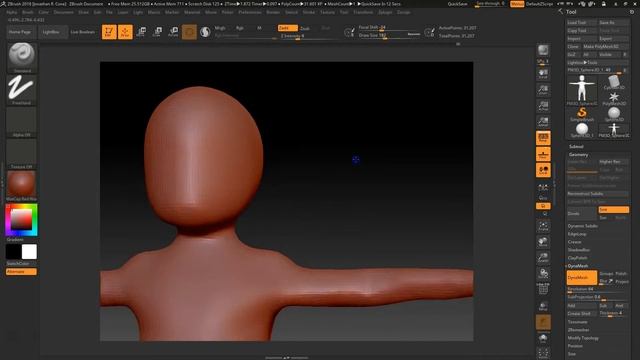Open LightBox browser
The height and width of the screenshot is (360, 640).
point(51,32)
